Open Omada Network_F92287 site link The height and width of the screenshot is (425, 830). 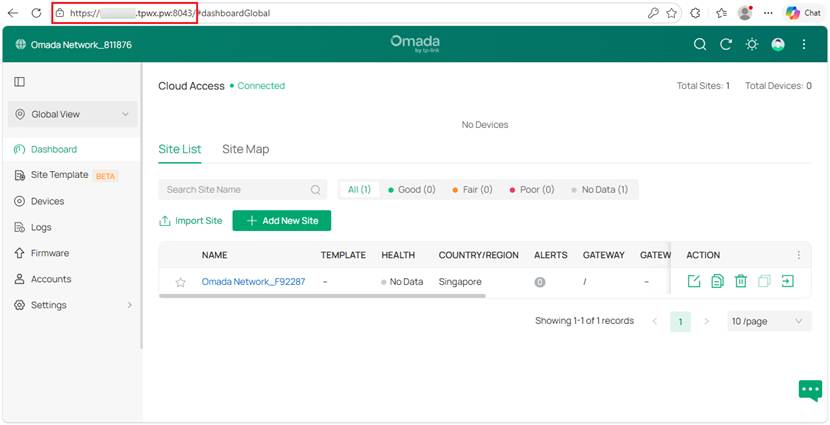click(254, 282)
